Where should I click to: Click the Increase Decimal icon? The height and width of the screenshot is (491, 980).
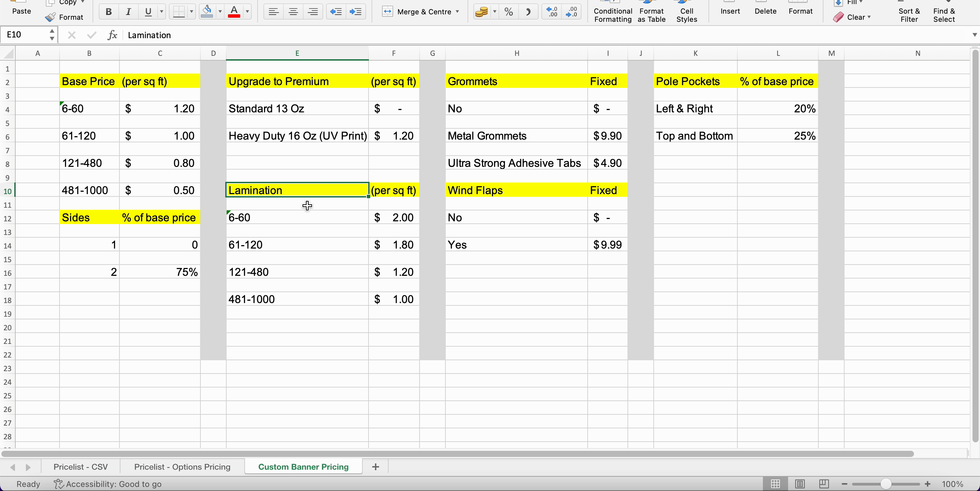pyautogui.click(x=552, y=12)
